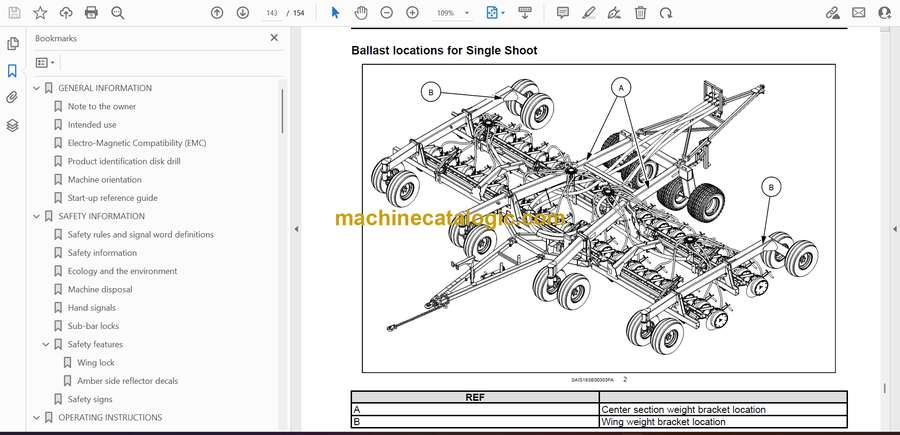
Task: Go to Ecology and the environment
Action: (x=122, y=271)
